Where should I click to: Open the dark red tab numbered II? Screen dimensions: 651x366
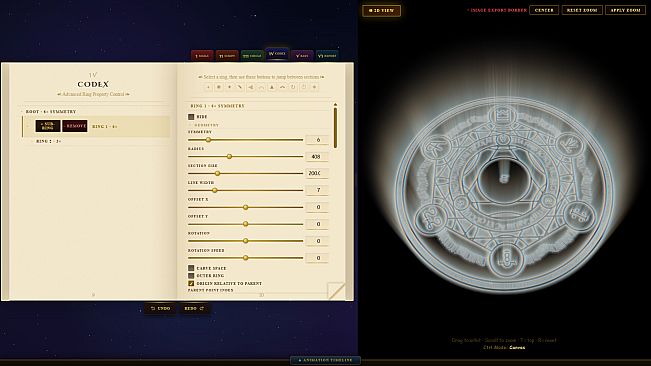click(x=227, y=56)
